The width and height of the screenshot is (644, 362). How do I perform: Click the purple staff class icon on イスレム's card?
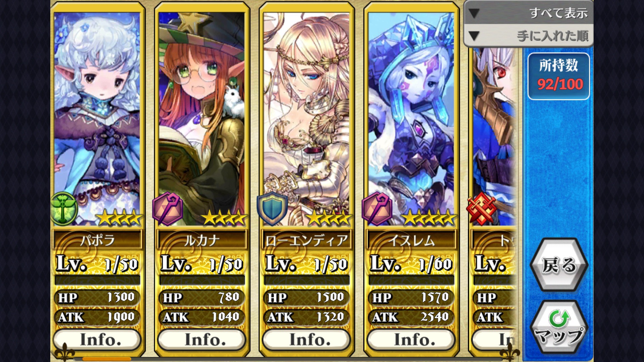pos(377,209)
